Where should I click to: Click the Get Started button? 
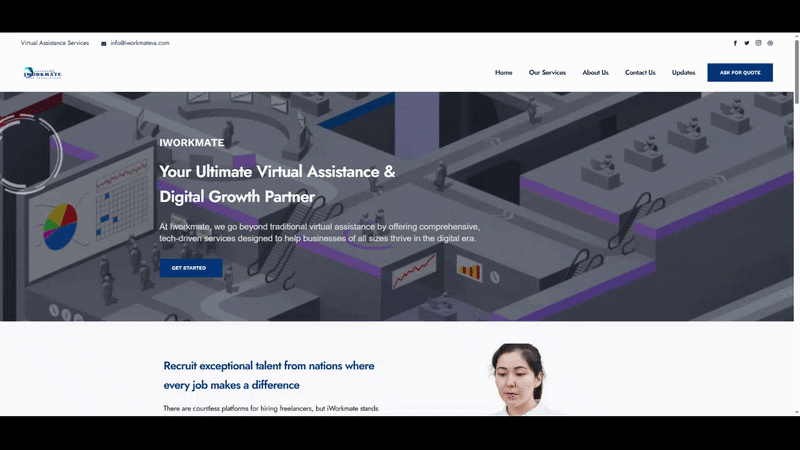pyautogui.click(x=191, y=268)
